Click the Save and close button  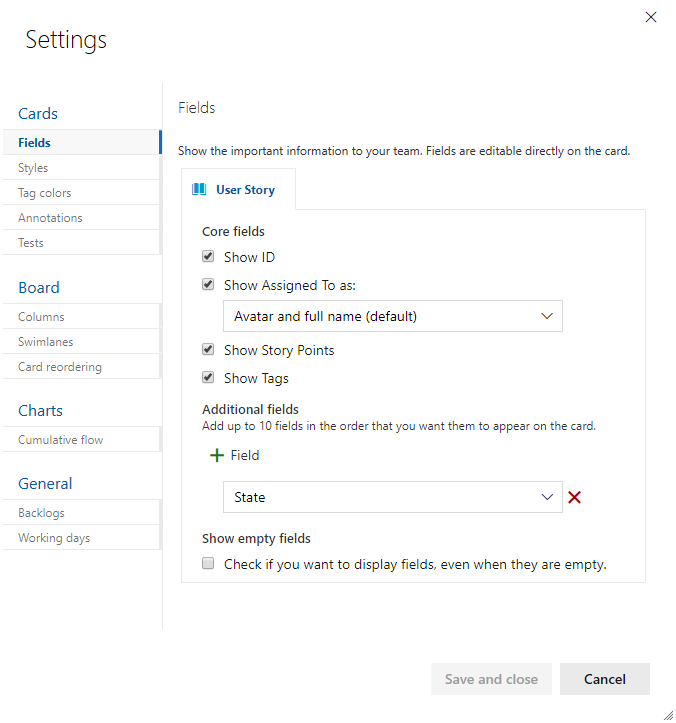pos(491,679)
